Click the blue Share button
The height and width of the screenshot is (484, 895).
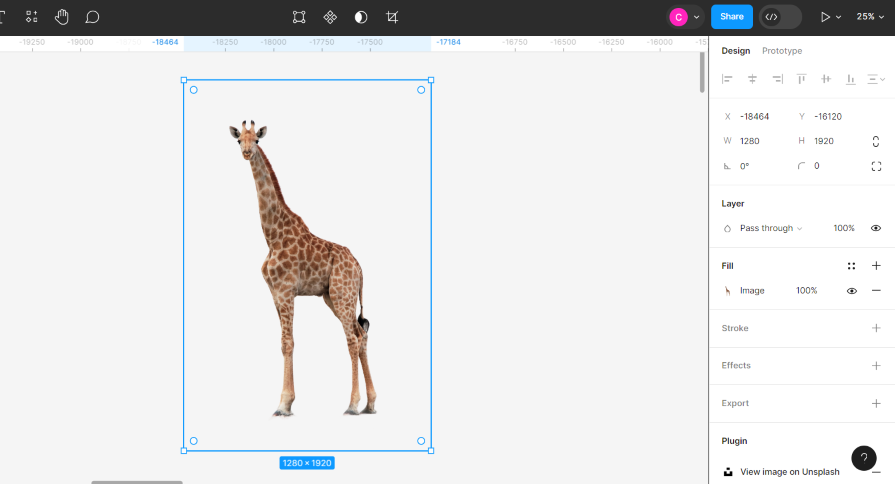click(731, 17)
